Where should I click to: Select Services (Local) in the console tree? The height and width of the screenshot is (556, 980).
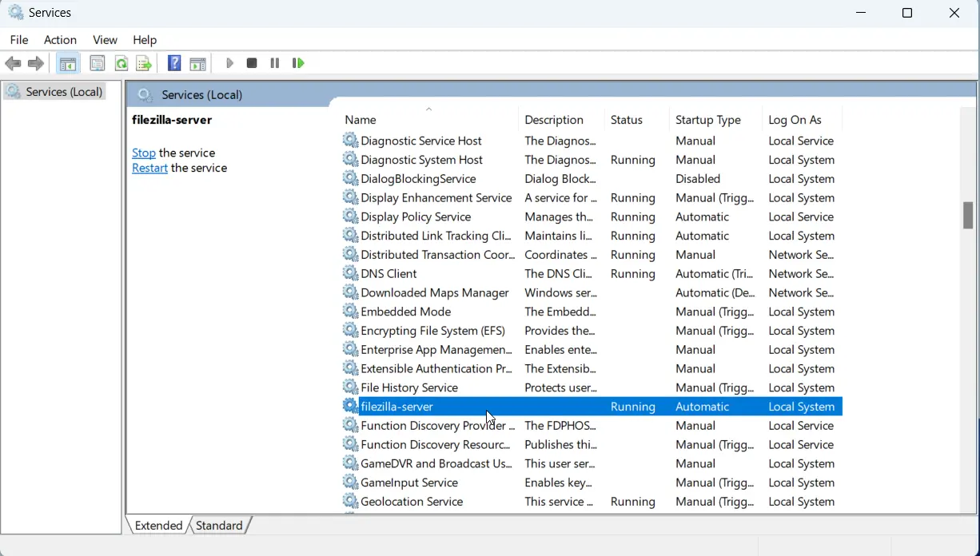(x=64, y=92)
